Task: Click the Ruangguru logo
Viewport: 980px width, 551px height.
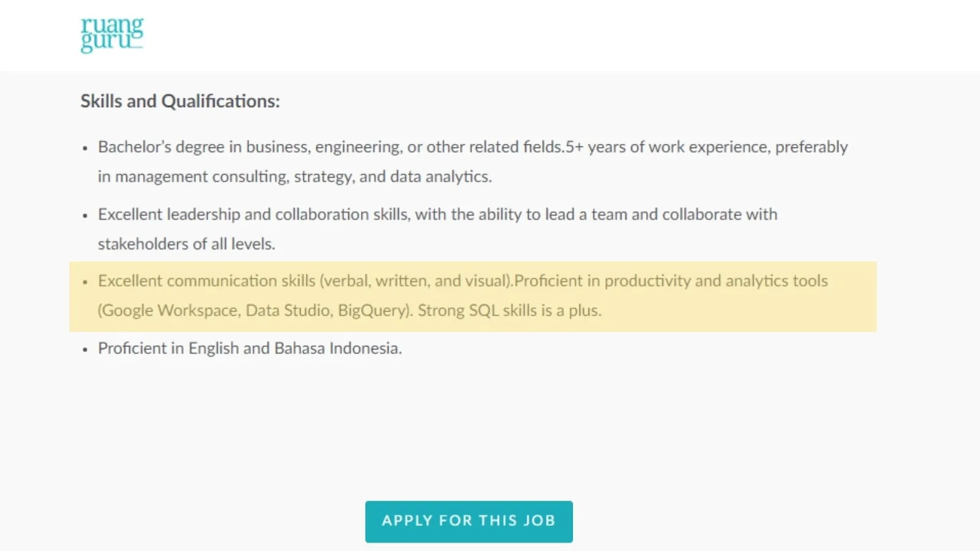Action: click(x=111, y=35)
